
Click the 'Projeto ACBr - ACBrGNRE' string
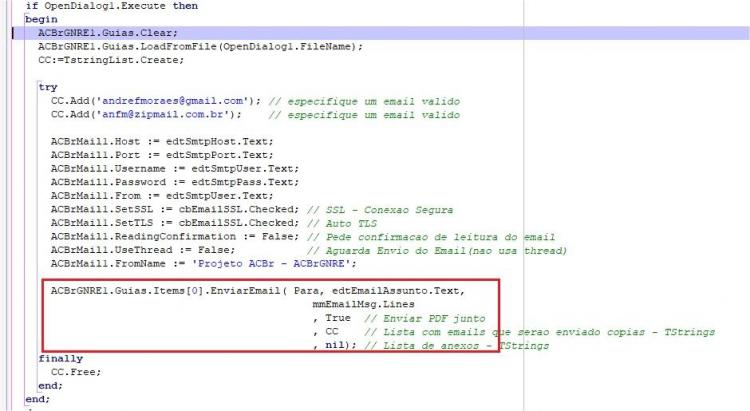coord(271,264)
